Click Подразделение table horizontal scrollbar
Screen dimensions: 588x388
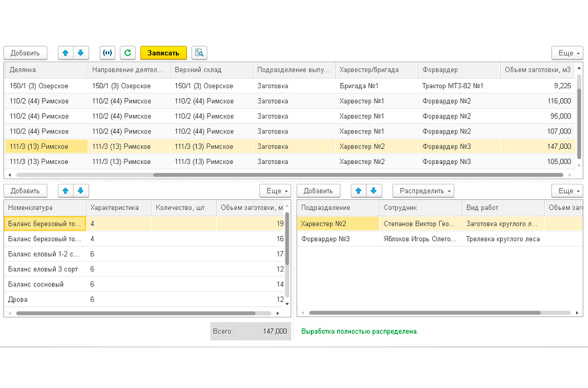click(x=425, y=313)
